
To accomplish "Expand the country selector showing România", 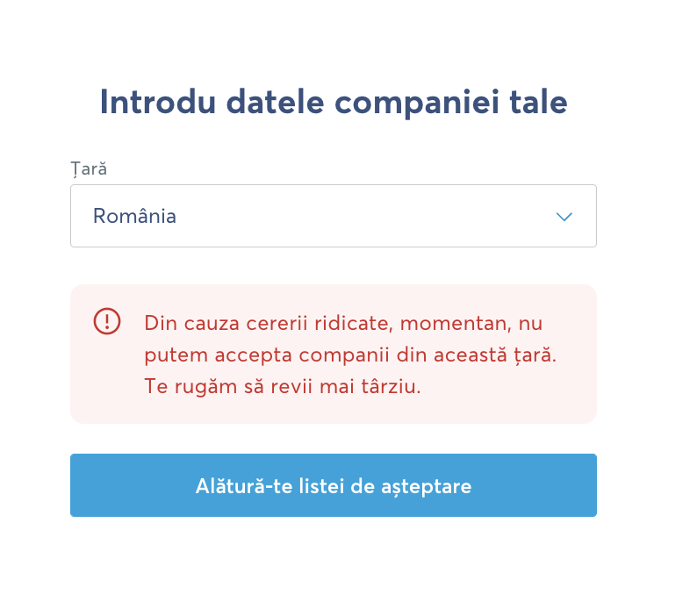I will coord(333,216).
